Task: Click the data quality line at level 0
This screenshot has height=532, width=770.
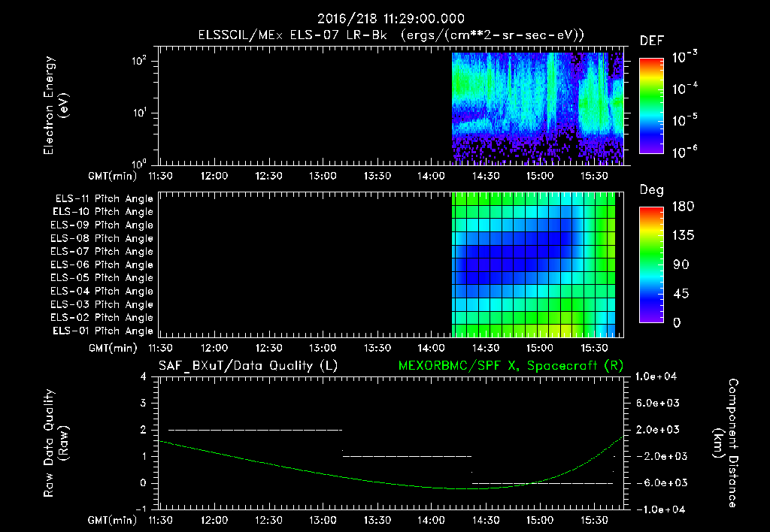Action: point(543,483)
